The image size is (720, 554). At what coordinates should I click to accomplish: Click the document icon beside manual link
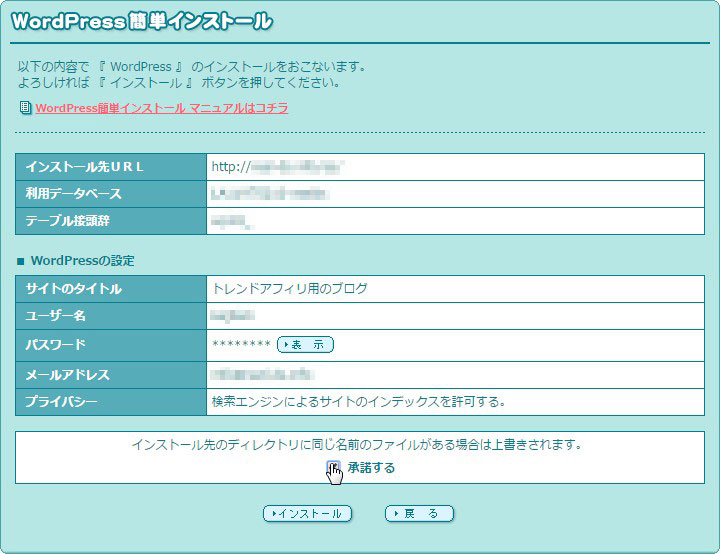(26, 108)
